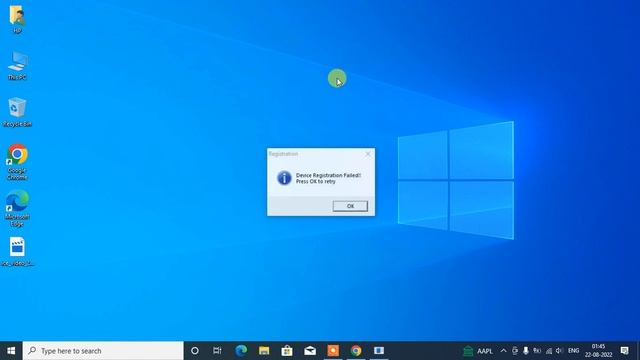
Task: Show hidden system tray icons
Action: 503,351
